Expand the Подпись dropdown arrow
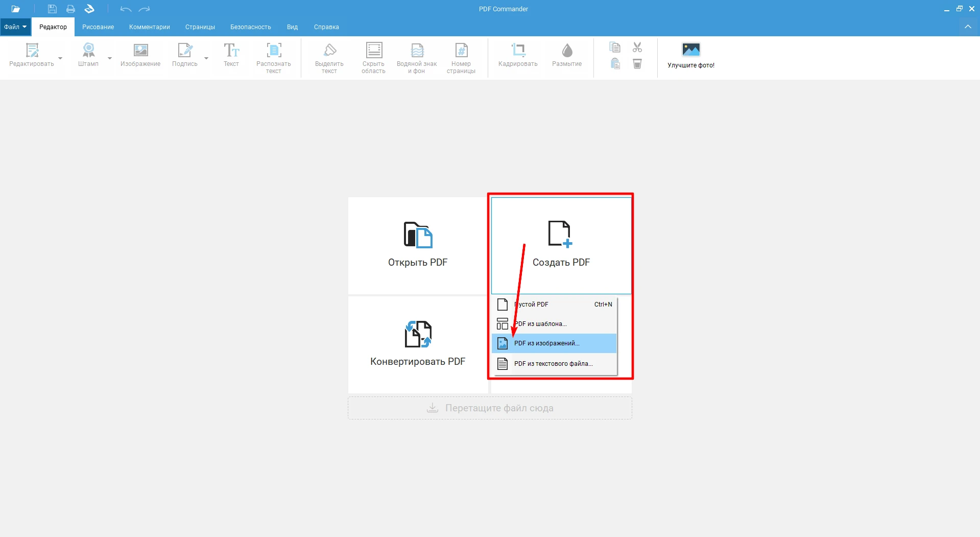Screen dimensions: 980x537 coord(206,58)
